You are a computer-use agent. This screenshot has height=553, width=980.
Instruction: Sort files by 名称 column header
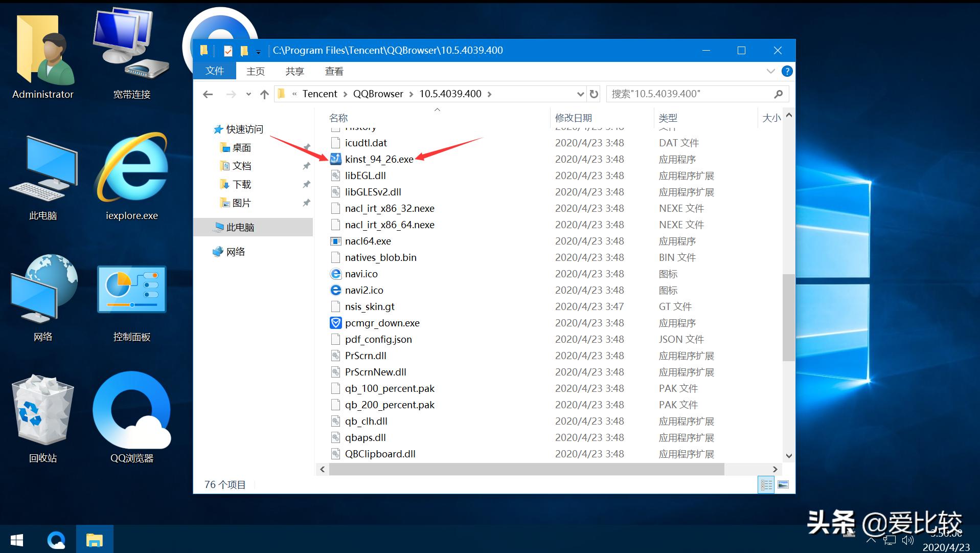338,118
